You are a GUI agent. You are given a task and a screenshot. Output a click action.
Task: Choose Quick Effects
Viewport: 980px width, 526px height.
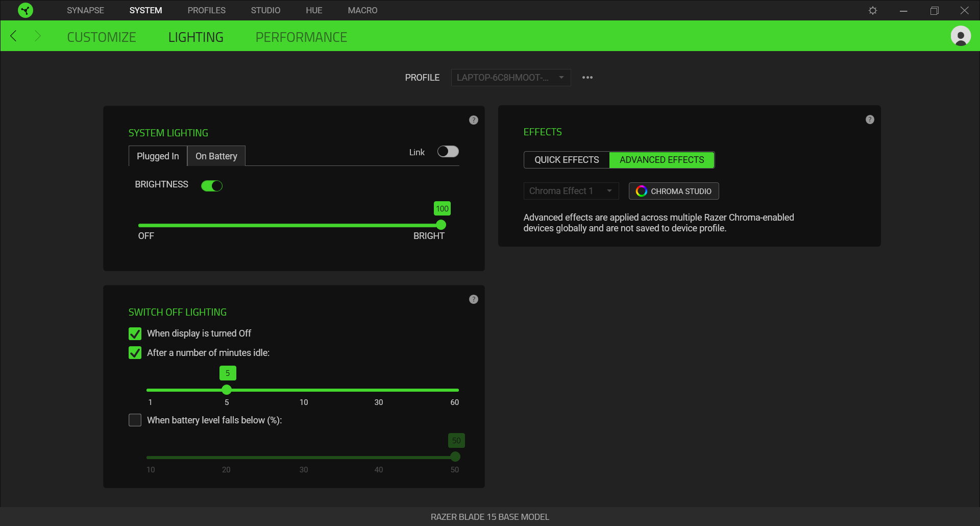tap(567, 160)
